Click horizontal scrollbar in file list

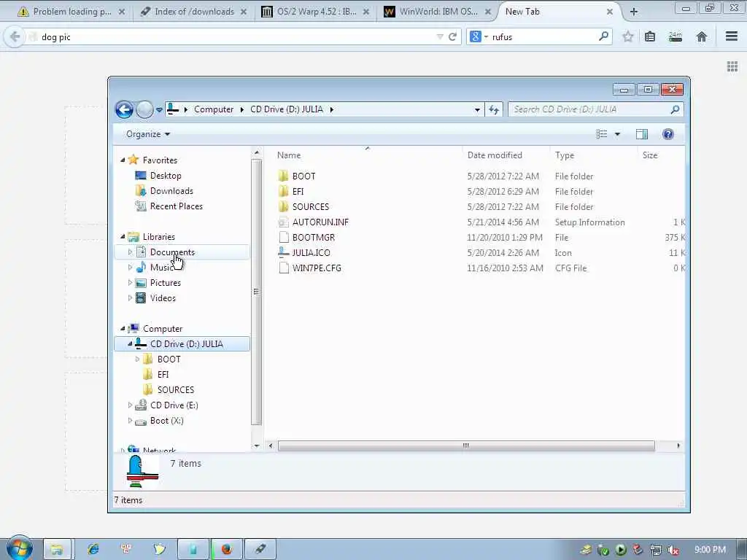pos(466,446)
